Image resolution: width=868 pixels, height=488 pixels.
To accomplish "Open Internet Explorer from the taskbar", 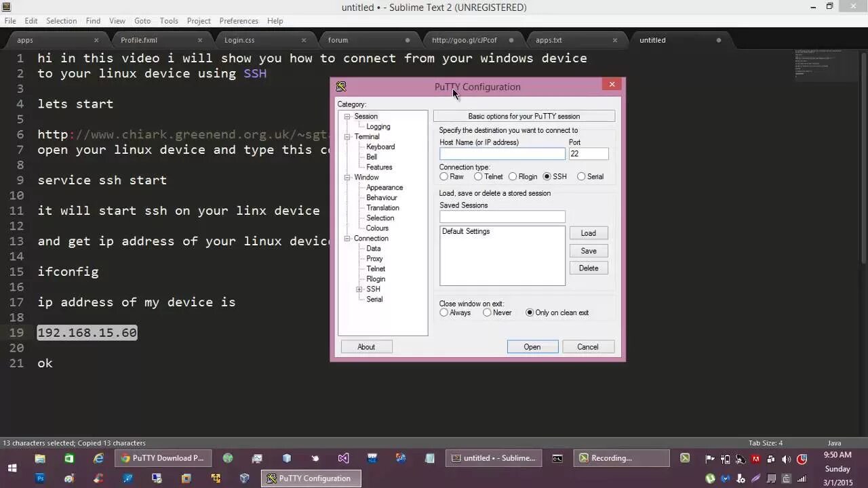I will 99,458.
